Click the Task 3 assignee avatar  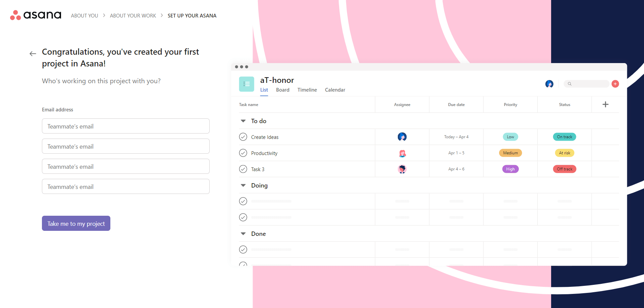click(402, 169)
